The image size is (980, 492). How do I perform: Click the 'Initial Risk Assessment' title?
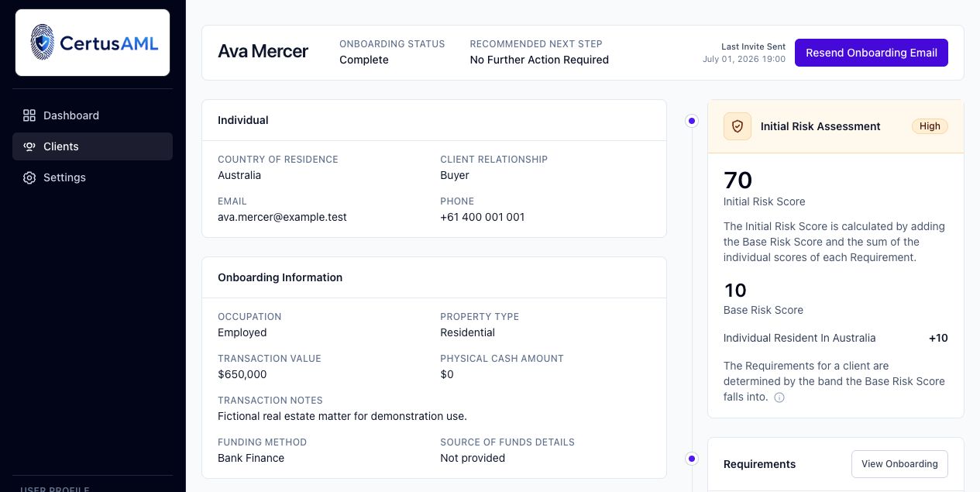(x=820, y=126)
